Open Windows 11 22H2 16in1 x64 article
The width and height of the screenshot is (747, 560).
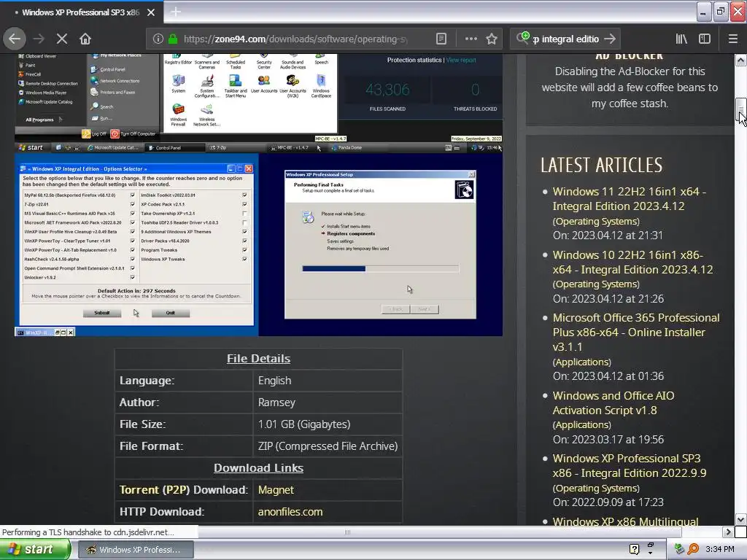[x=630, y=198]
